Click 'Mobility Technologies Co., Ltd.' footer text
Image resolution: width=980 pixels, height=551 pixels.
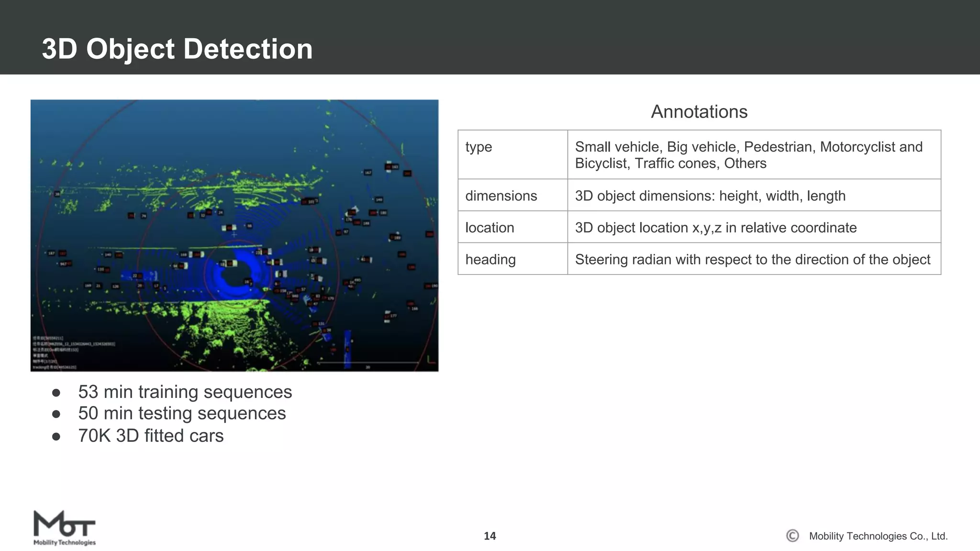pos(878,536)
